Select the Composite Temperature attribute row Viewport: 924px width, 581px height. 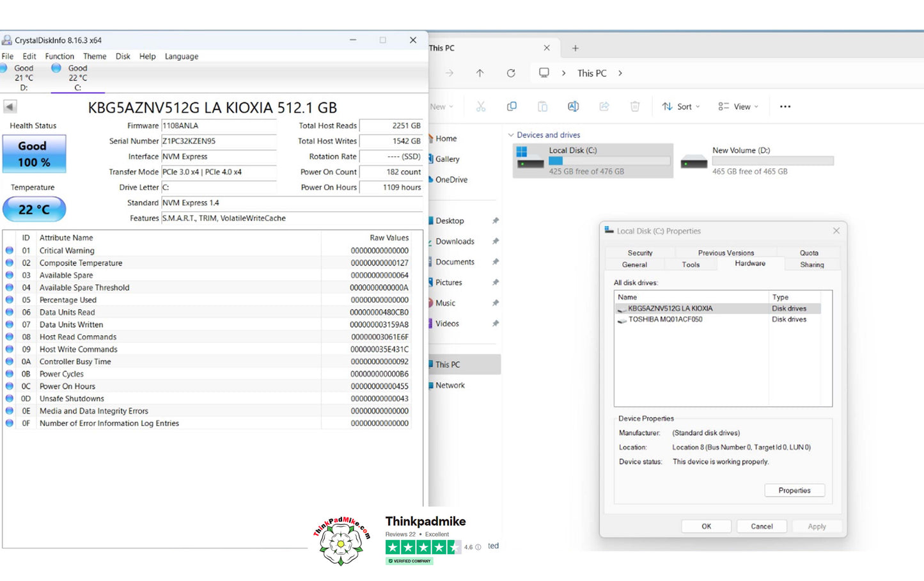click(x=207, y=263)
